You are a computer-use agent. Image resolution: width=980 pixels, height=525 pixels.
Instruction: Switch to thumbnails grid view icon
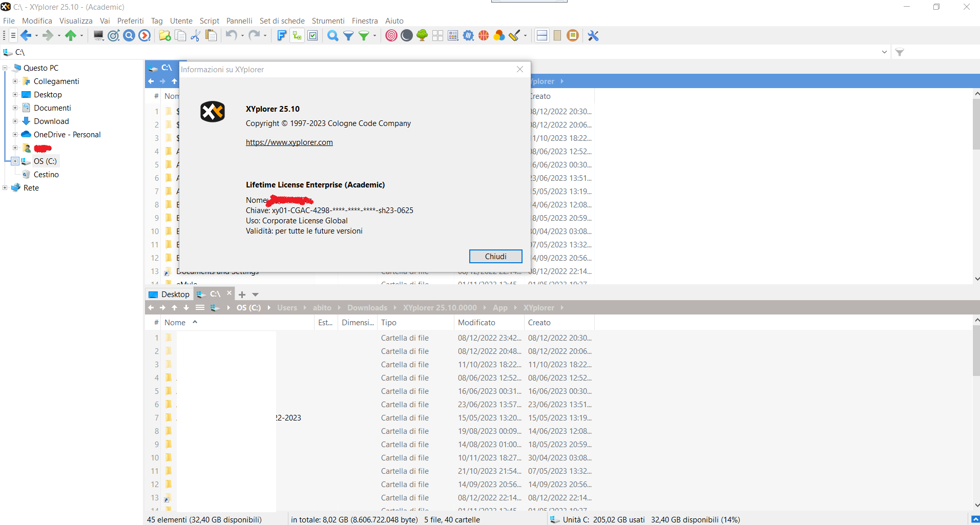437,35
